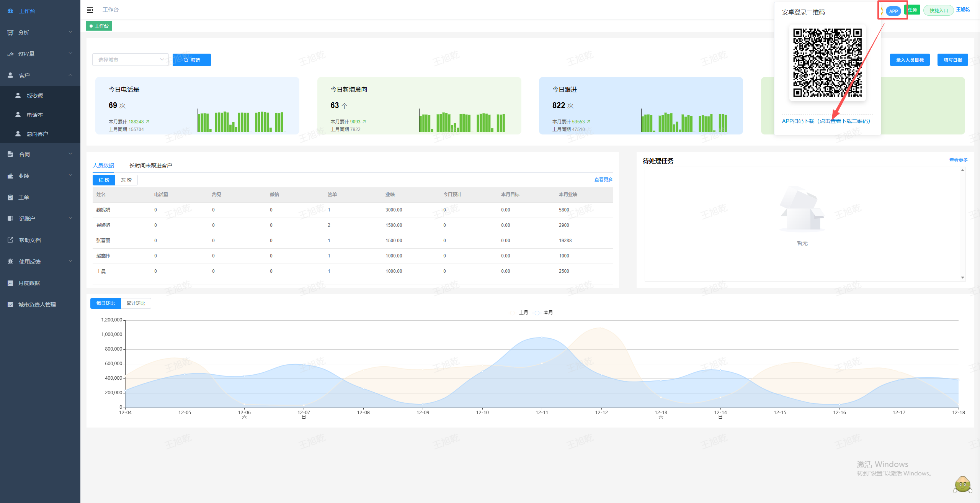Screen dimensions: 980x503
Task: Toggle chart to 累计环比
Action: point(136,303)
